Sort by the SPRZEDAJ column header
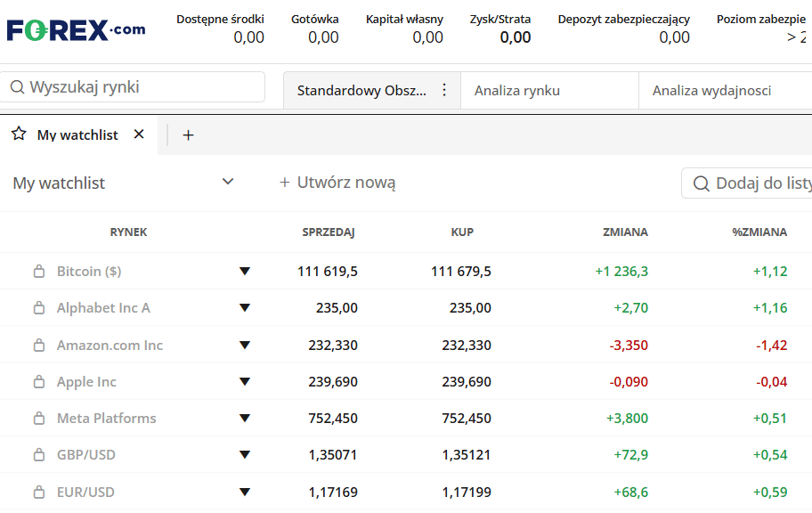The height and width of the screenshot is (513, 812). pyautogui.click(x=329, y=232)
